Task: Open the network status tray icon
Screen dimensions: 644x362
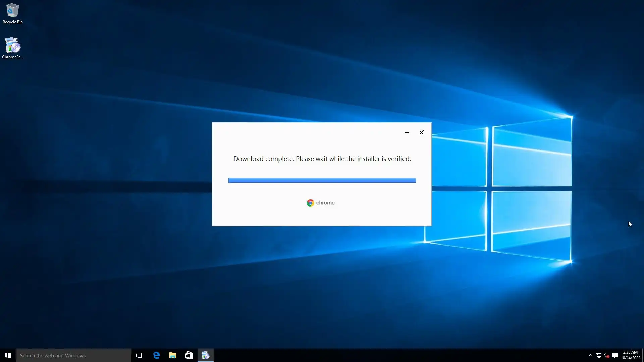Action: pyautogui.click(x=598, y=355)
